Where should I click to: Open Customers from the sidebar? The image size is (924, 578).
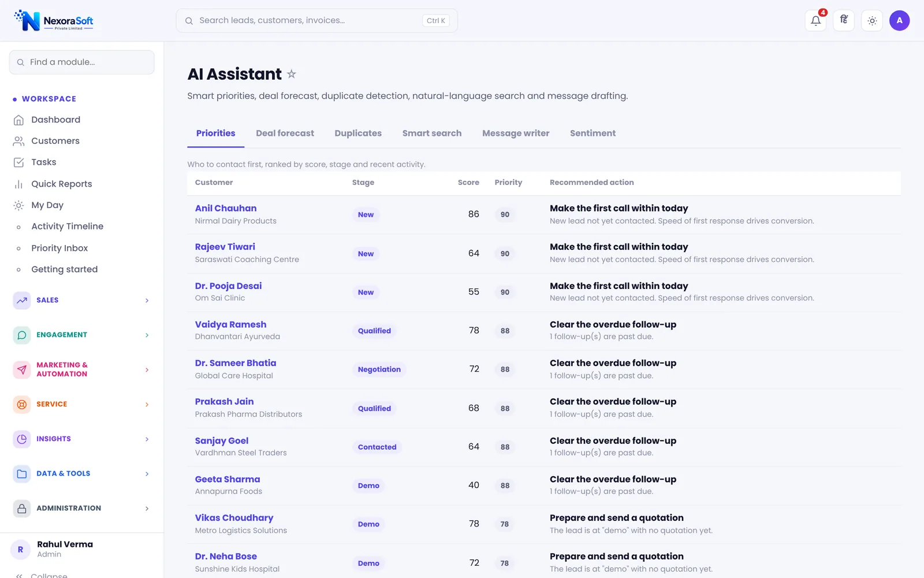pos(55,141)
